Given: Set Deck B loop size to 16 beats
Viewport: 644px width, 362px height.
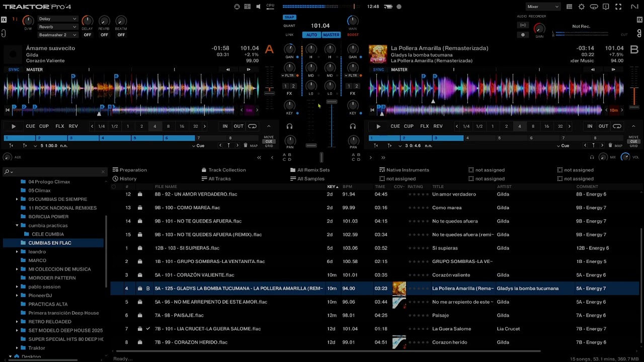Looking at the screenshot, I should [x=546, y=126].
